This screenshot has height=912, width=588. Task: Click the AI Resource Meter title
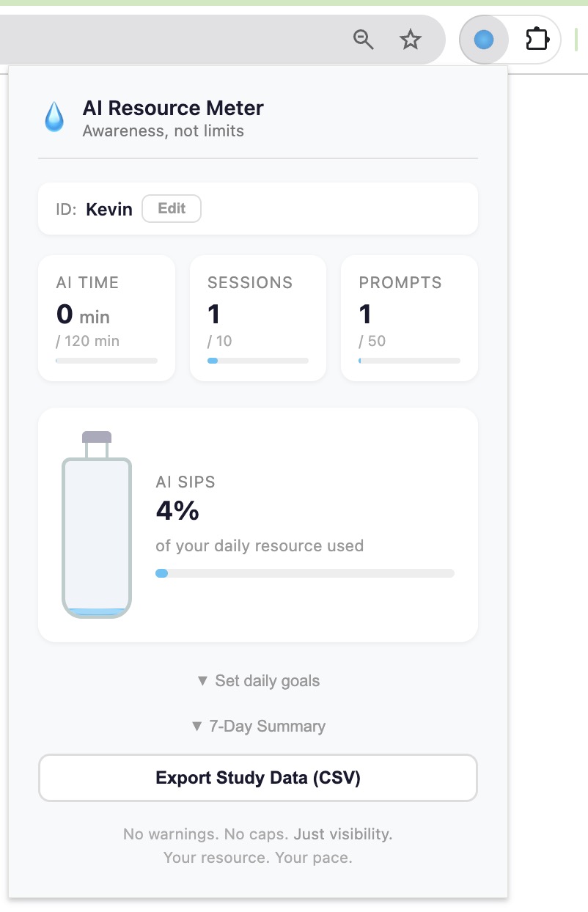(173, 109)
